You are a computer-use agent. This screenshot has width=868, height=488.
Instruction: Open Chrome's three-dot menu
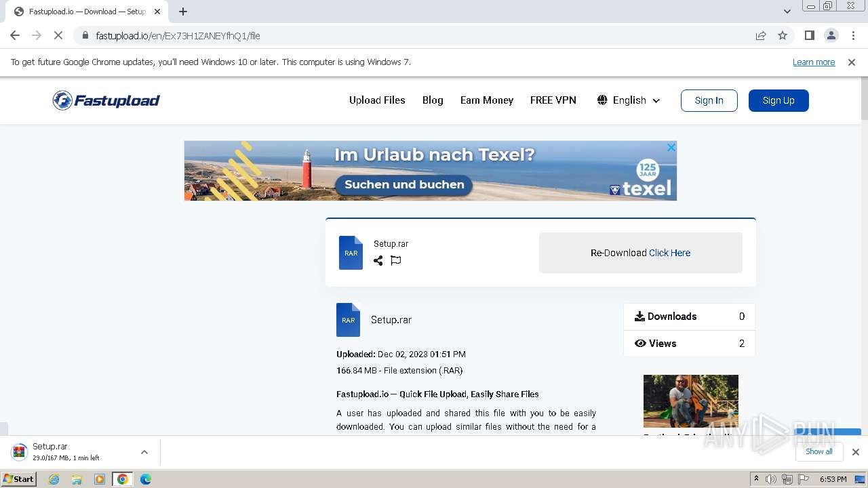click(853, 35)
